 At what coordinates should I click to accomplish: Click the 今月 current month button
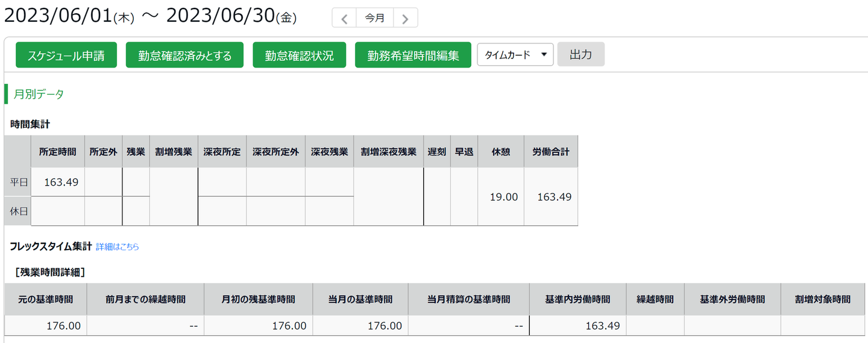[x=374, y=18]
